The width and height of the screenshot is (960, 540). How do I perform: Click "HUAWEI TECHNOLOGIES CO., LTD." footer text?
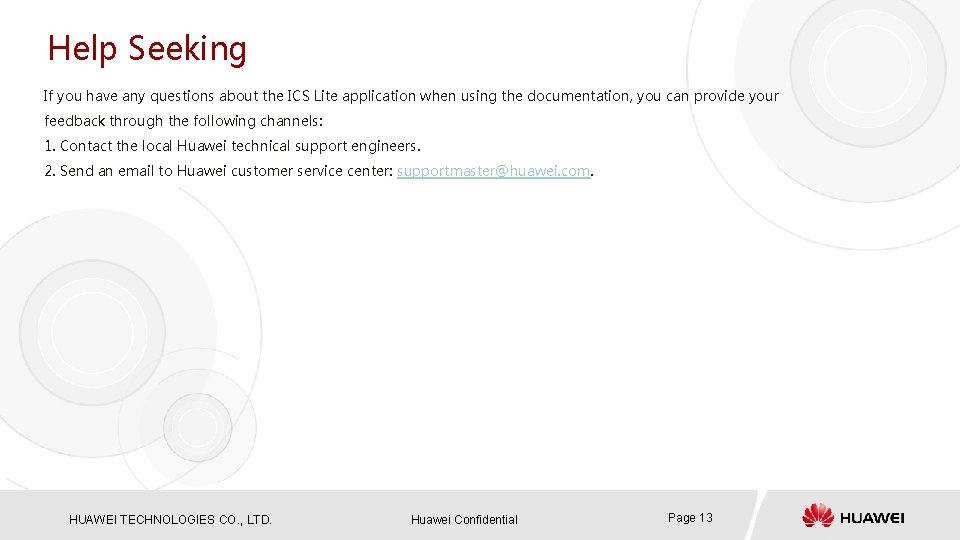coord(170,520)
